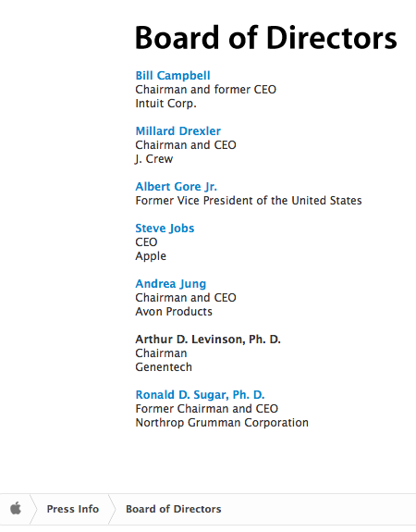Click Former Vice President of the United States
This screenshot has width=416, height=532.
[x=249, y=201]
